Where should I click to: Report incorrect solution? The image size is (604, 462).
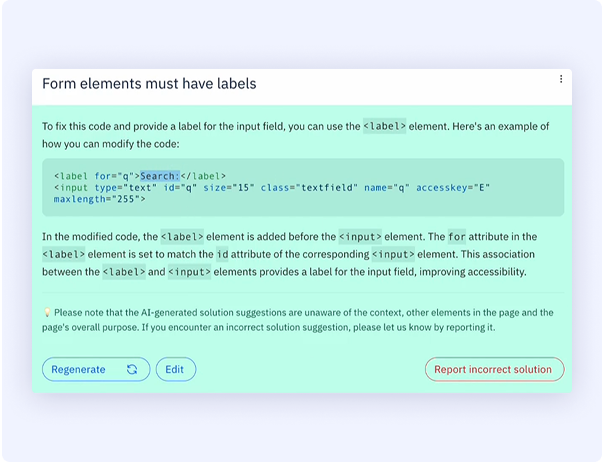point(494,369)
